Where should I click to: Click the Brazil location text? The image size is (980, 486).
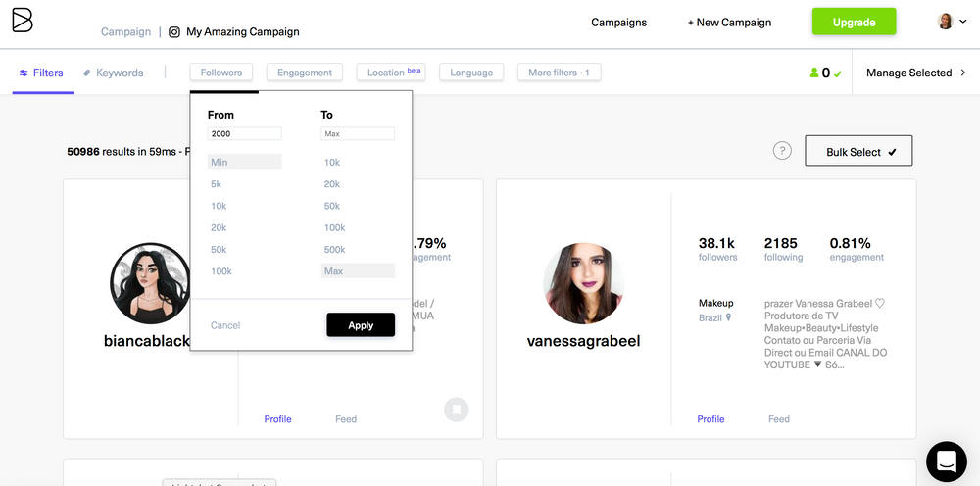[710, 318]
